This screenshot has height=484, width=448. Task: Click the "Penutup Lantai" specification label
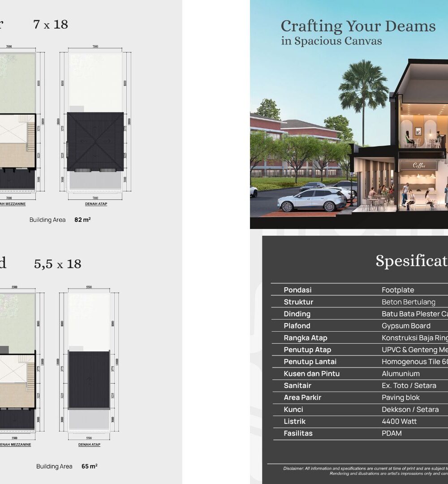pos(310,362)
